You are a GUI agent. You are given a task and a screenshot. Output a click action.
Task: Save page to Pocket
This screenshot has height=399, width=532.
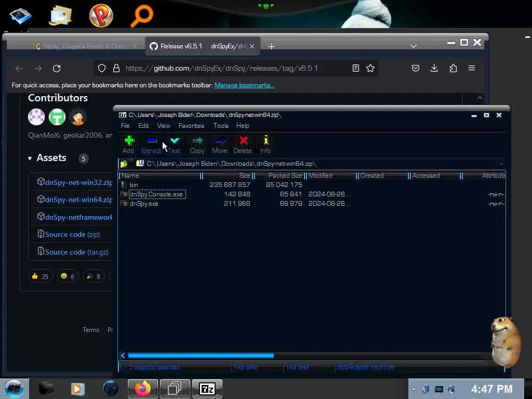pyautogui.click(x=416, y=68)
